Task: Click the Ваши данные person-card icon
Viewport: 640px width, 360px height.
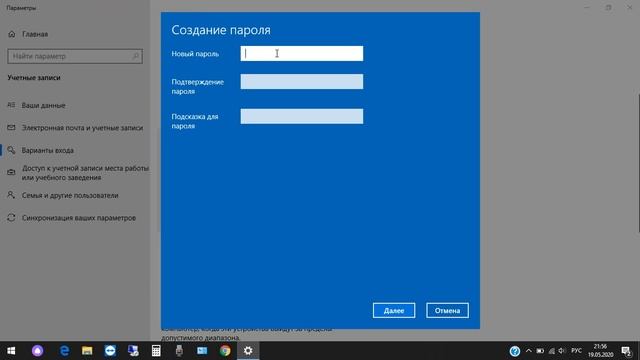Action: (11, 105)
